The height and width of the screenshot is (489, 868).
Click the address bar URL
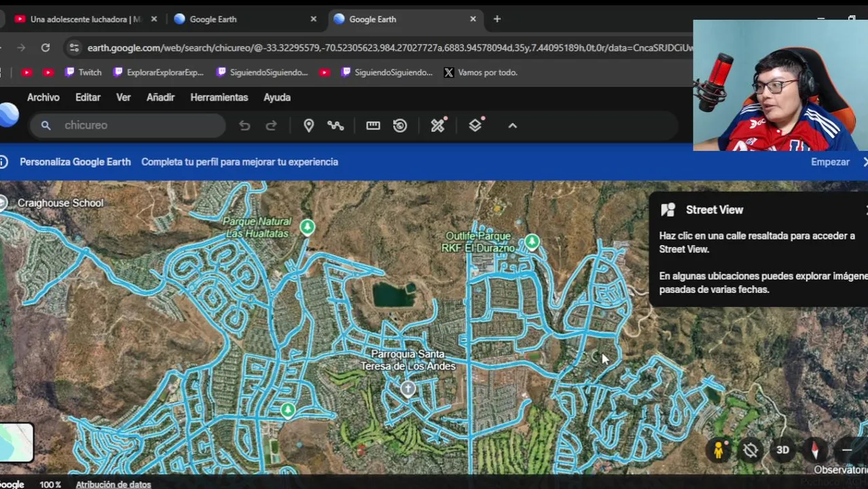tap(390, 48)
